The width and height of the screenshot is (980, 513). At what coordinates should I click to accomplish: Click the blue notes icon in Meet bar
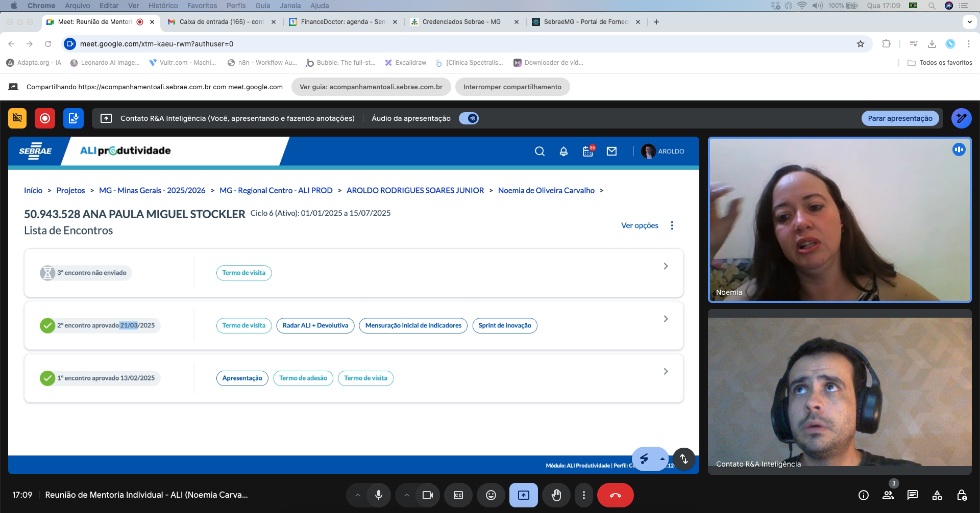coord(73,118)
